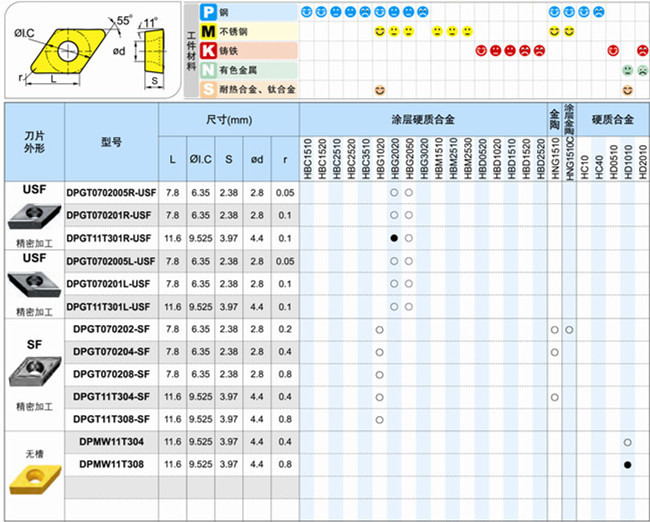
Task: Select the green N non-ferrous metal badge
Action: [208, 70]
